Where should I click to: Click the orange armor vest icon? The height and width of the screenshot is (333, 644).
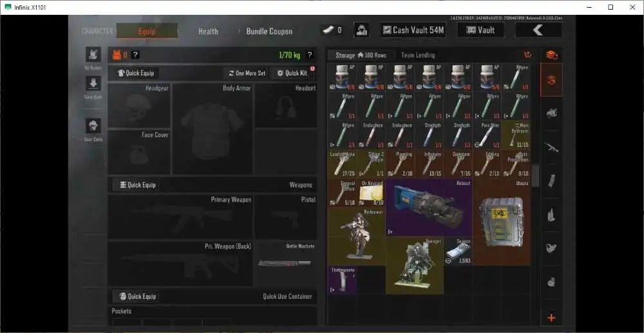117,55
